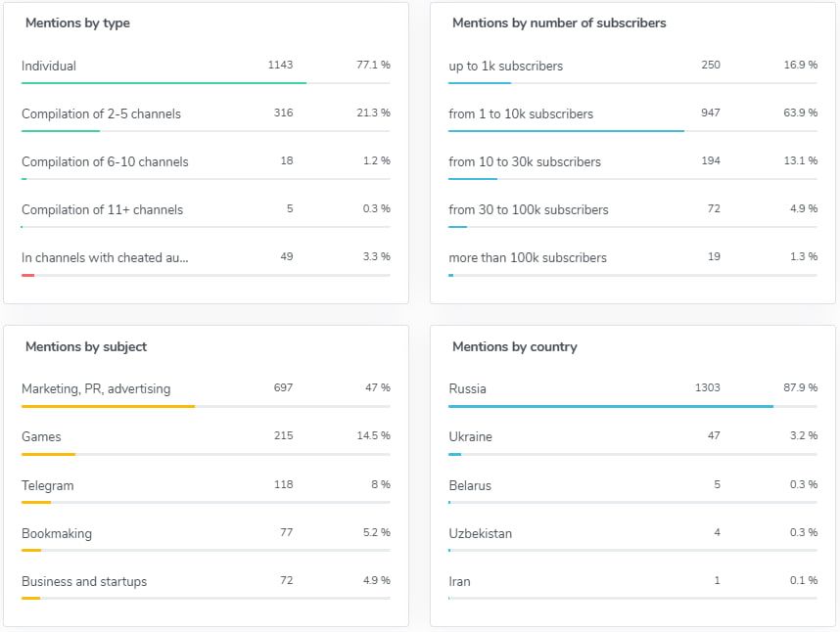The image size is (840, 632).
Task: Open 'from 10 to 30k subscribers' row
Action: 525,161
